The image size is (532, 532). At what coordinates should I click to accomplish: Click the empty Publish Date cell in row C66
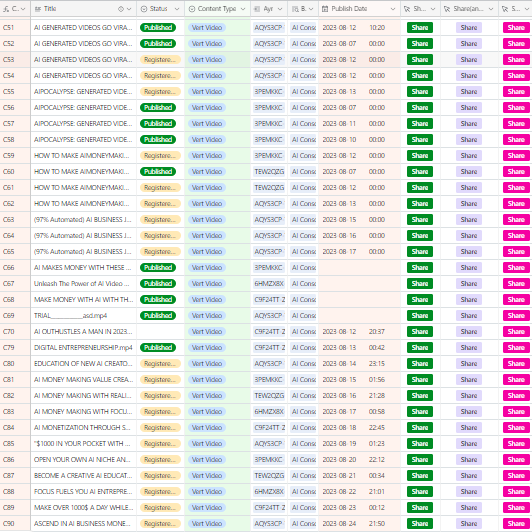coord(359,268)
